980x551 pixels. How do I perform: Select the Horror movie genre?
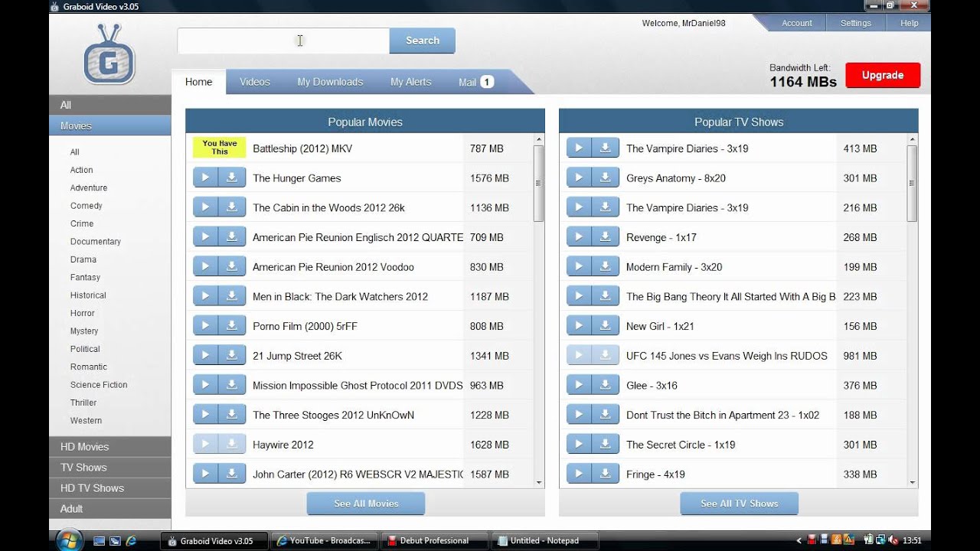click(83, 313)
